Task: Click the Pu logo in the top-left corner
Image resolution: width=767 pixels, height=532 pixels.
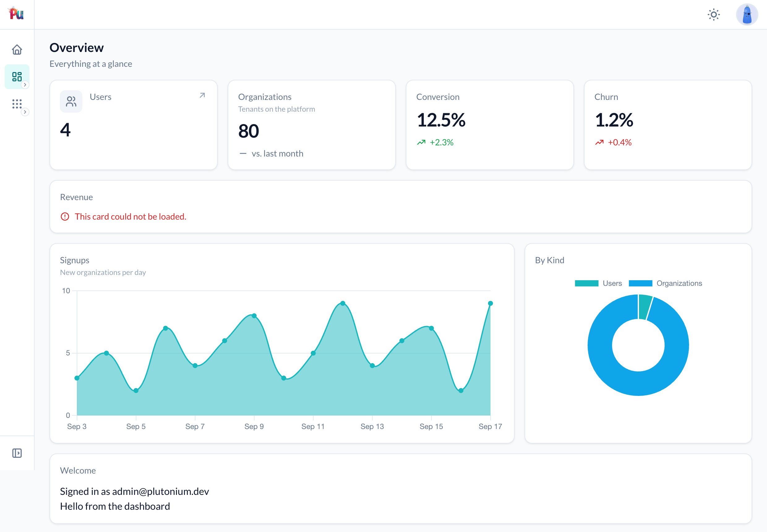Action: coord(16,13)
